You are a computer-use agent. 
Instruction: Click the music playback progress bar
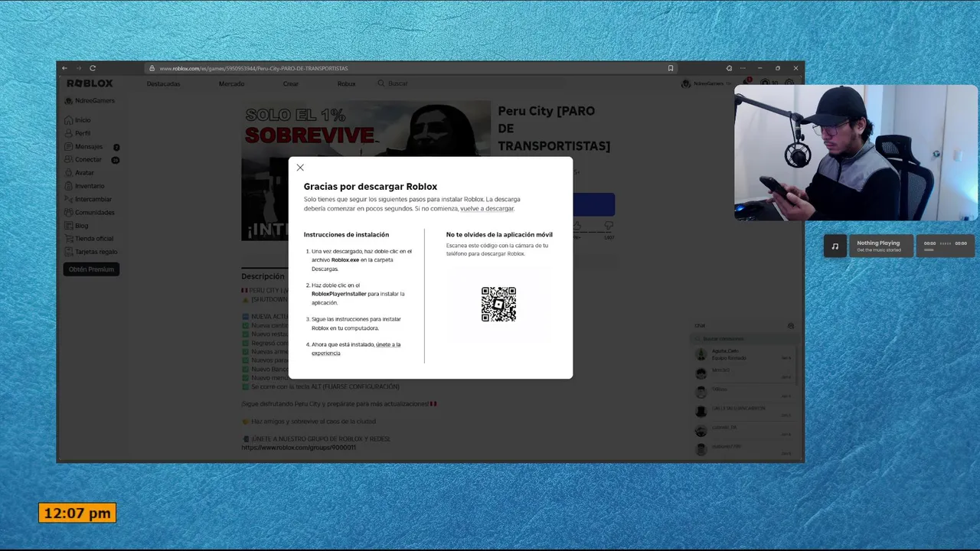929,249
